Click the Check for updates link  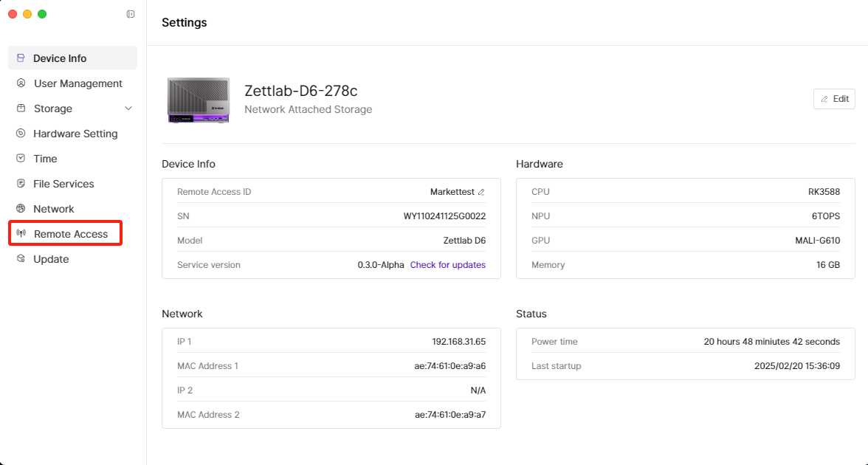[447, 265]
